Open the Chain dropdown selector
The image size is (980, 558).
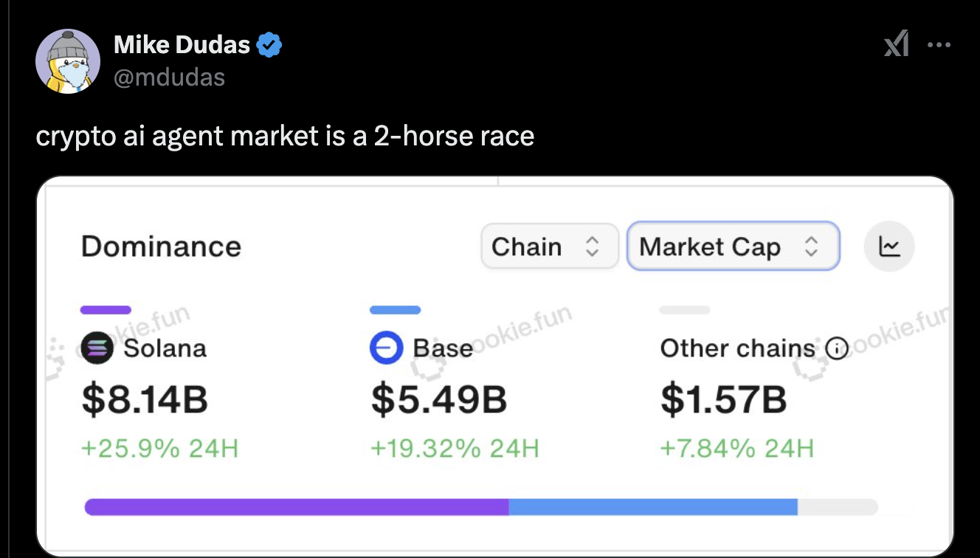pos(550,247)
